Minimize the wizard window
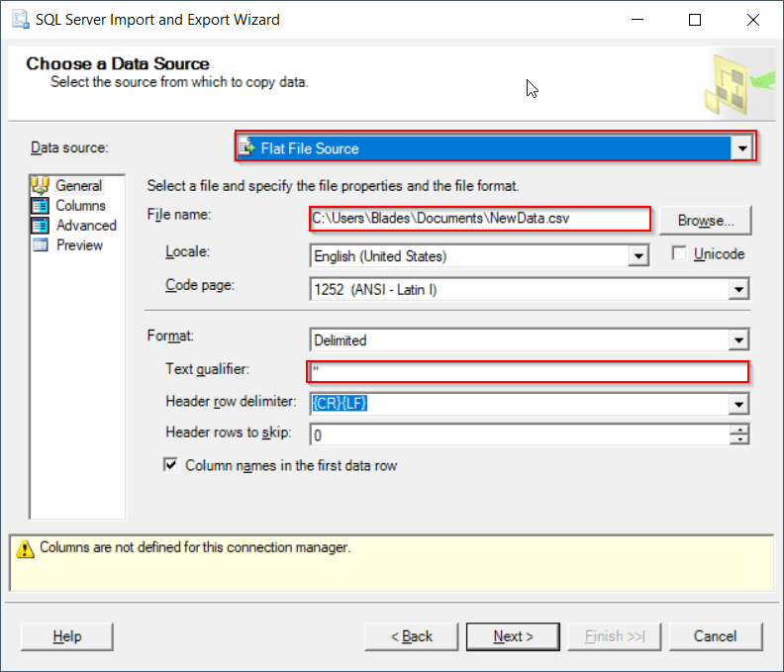Viewport: 784px width, 672px height. click(x=637, y=20)
